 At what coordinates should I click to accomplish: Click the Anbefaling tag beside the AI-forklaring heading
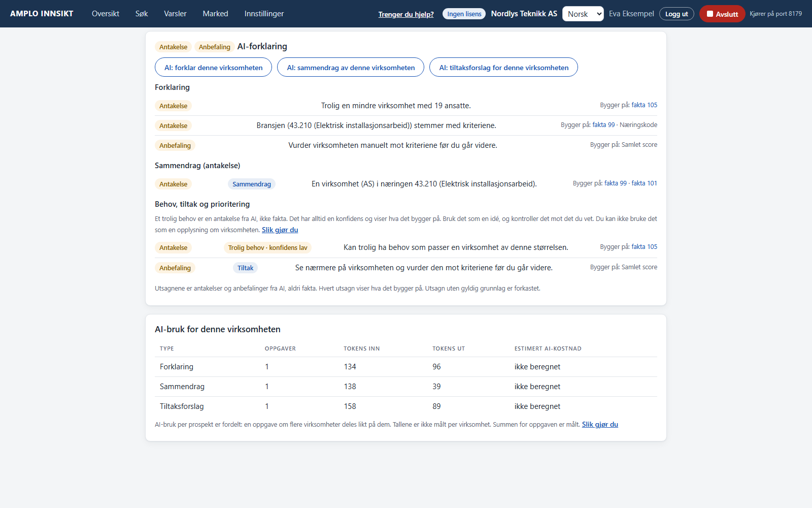[214, 47]
